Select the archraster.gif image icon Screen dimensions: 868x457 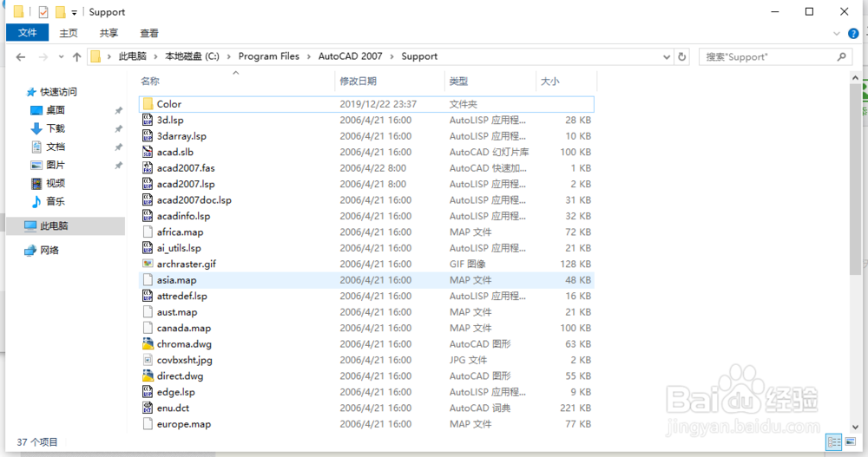coord(148,264)
